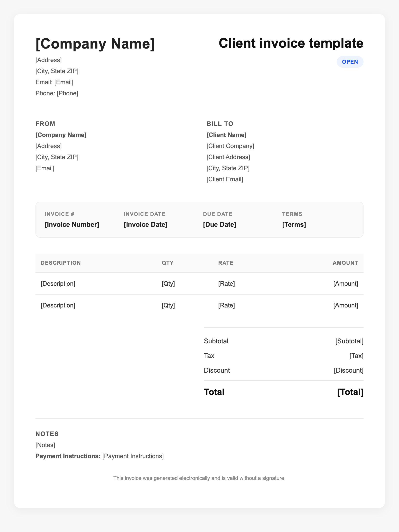
Task: Click the [Client Company] field
Action: click(x=230, y=146)
